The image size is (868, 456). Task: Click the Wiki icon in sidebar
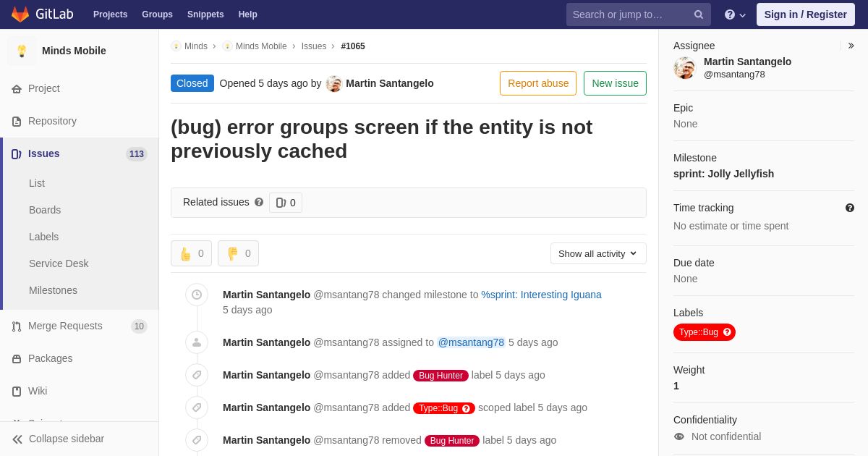17,392
